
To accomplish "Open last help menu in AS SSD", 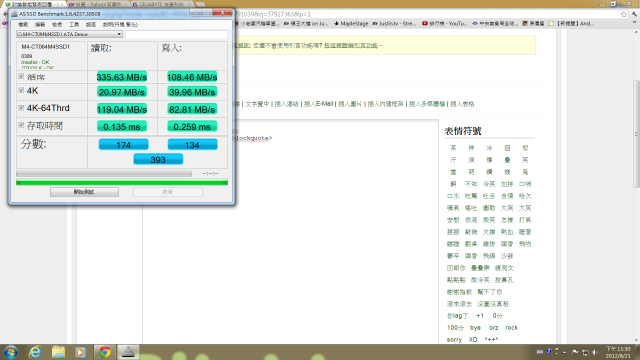I will coord(120,24).
